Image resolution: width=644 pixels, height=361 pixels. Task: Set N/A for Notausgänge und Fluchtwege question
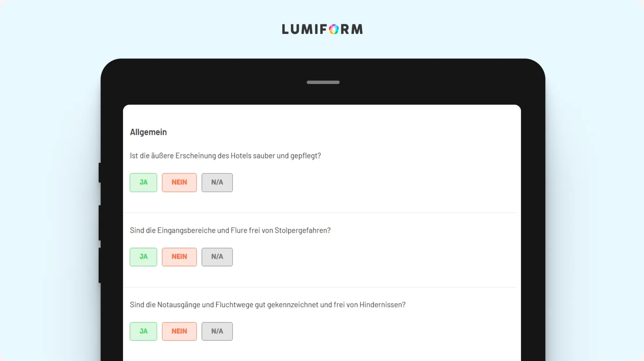(217, 331)
